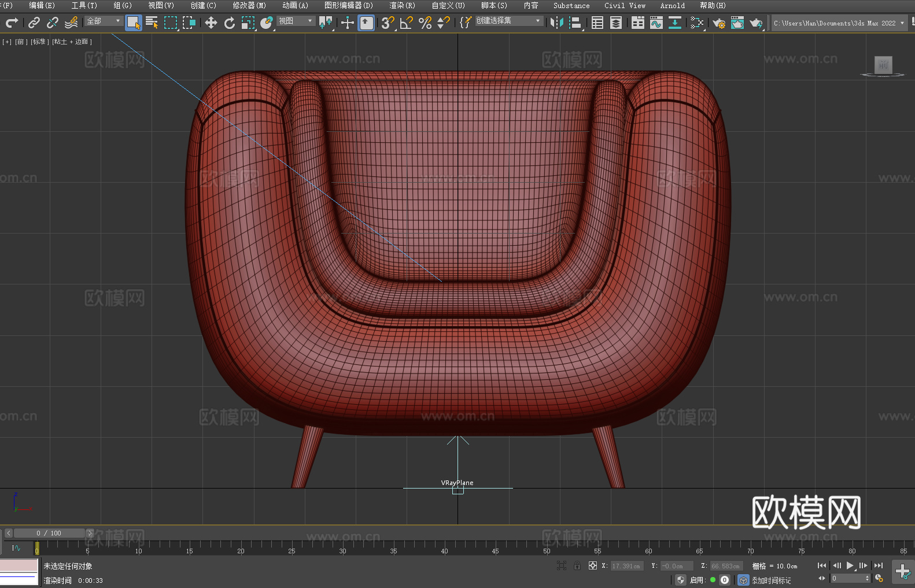Click the Mirror tool icon
Viewport: 915px width, 588px height.
tap(557, 23)
